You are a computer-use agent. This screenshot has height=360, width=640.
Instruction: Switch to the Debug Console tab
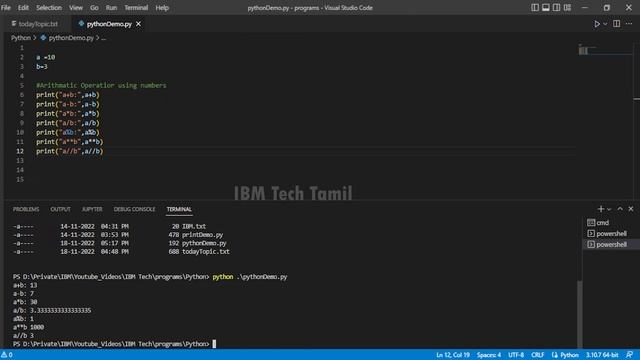(134, 209)
